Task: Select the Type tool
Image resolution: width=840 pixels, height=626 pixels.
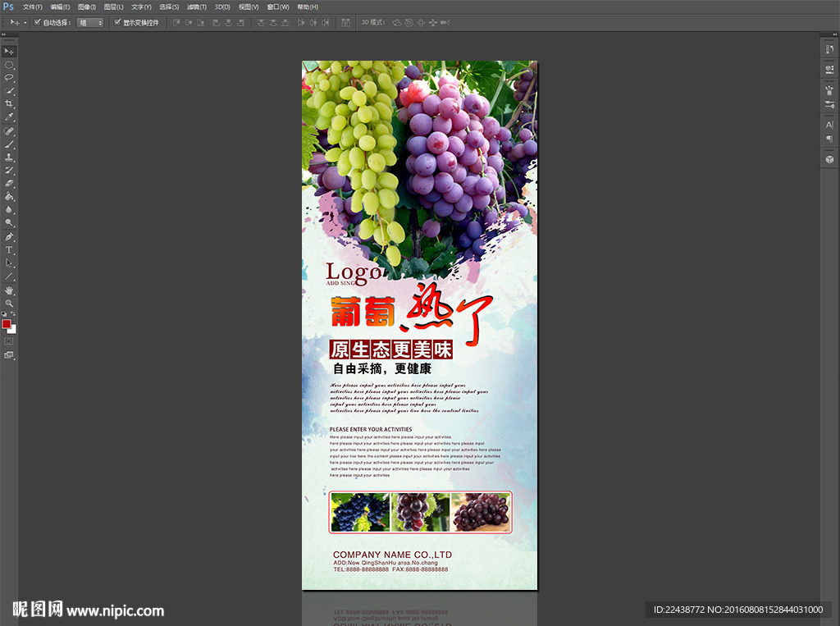Action: point(9,249)
